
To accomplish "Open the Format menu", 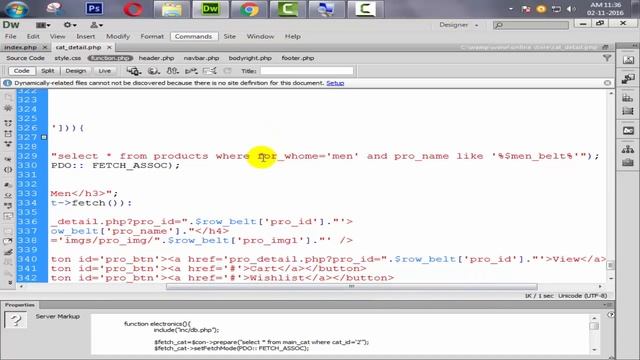I will click(152, 36).
